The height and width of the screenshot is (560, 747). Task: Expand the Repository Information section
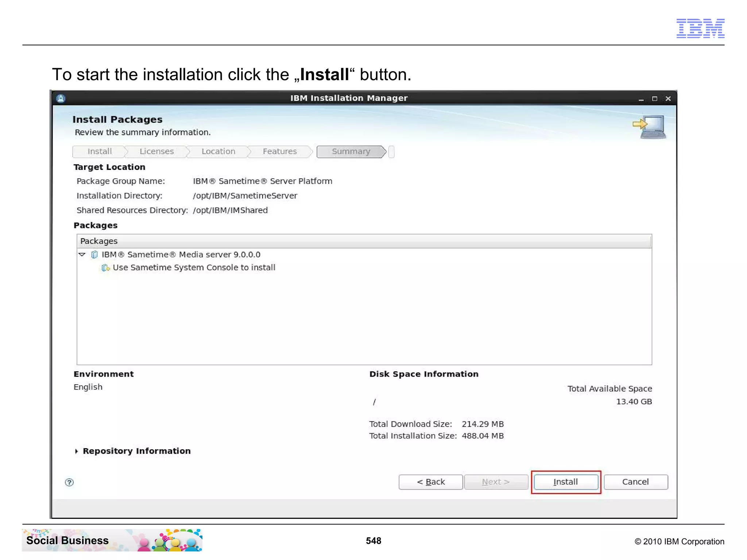tap(76, 451)
